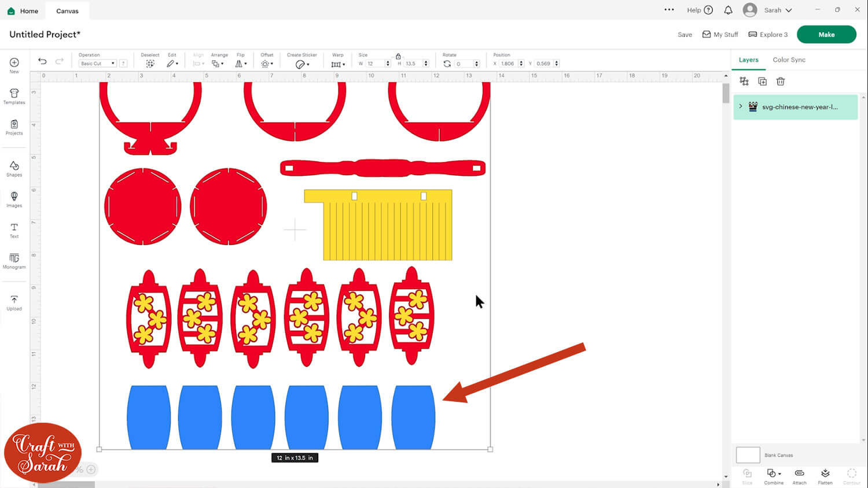Click the Rotate stepper arrows
This screenshot has height=488, width=868.
tap(476, 64)
